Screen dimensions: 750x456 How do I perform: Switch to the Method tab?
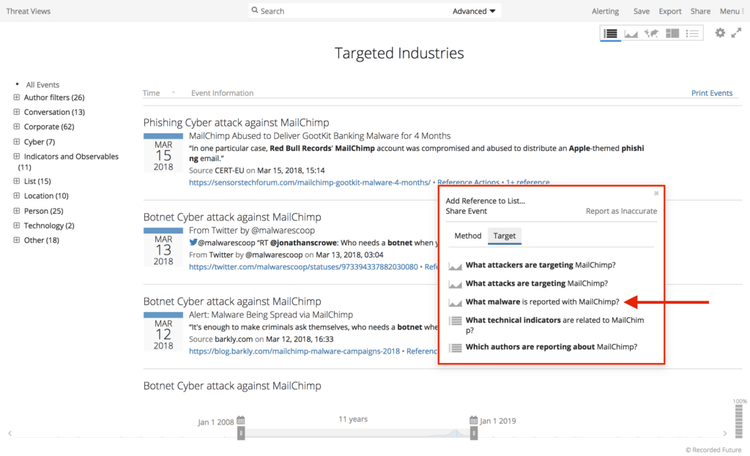pos(467,236)
